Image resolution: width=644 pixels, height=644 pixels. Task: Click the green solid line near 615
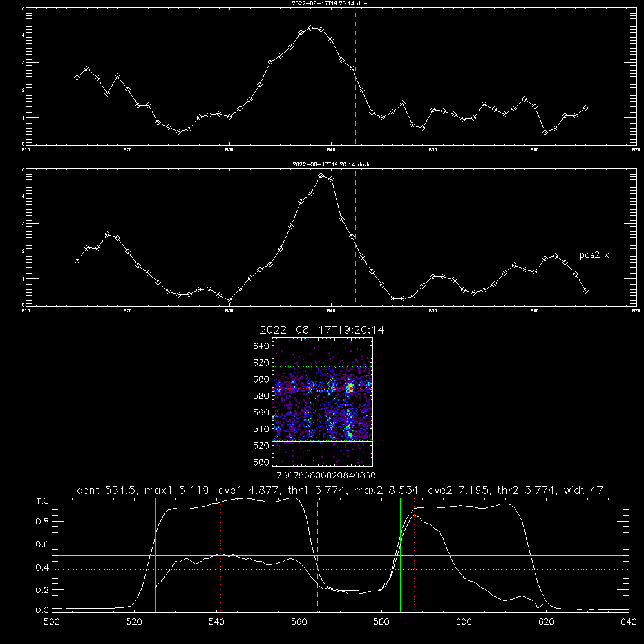526,554
